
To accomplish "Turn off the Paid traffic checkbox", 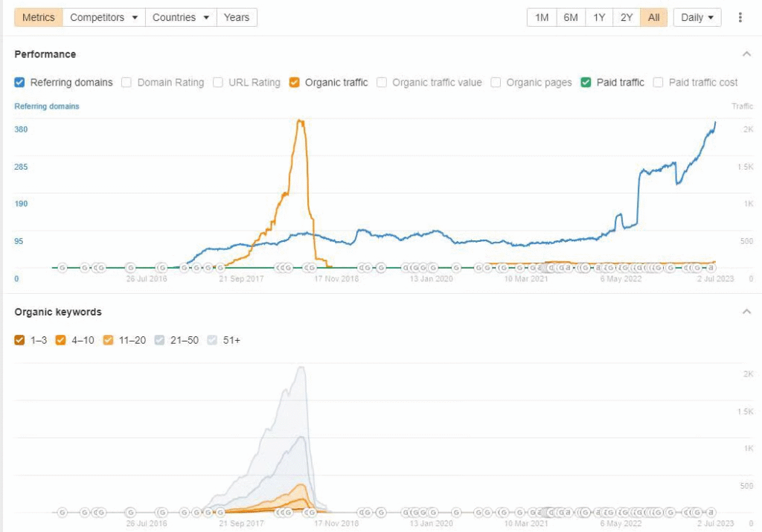I will (x=586, y=83).
